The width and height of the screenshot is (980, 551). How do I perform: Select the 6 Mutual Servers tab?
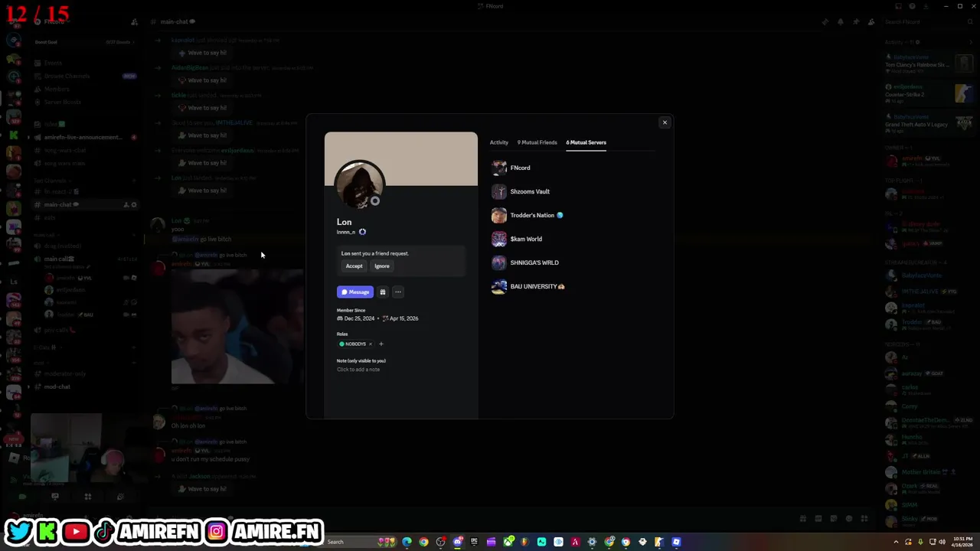[x=586, y=142]
